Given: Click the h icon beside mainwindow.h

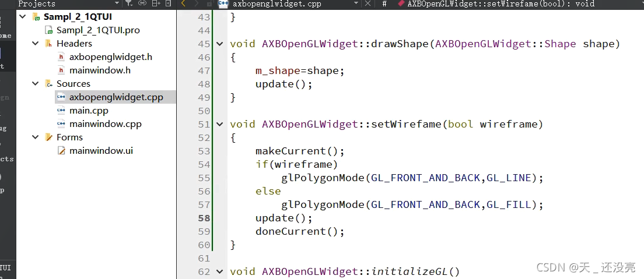Looking at the screenshot, I should tap(61, 70).
